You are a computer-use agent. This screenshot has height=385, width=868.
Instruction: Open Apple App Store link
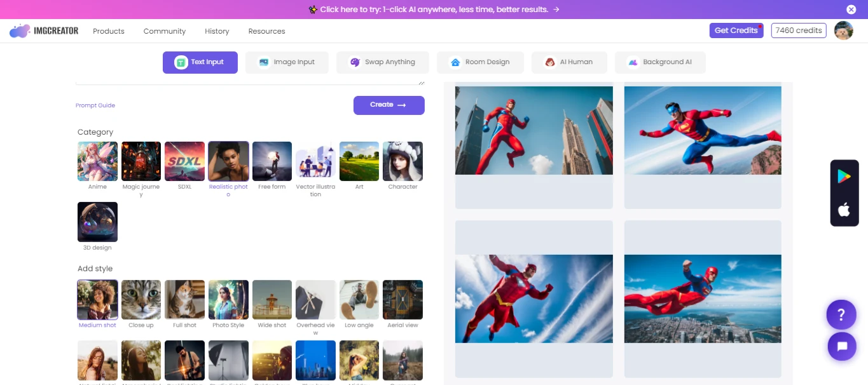(844, 210)
